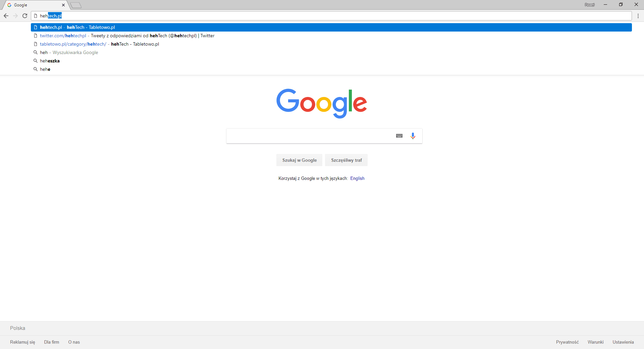This screenshot has width=644, height=349.
Task: Click the new tab button
Action: tap(76, 5)
